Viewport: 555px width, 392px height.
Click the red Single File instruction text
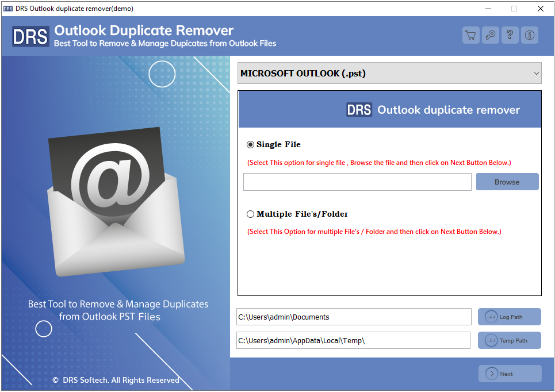379,163
